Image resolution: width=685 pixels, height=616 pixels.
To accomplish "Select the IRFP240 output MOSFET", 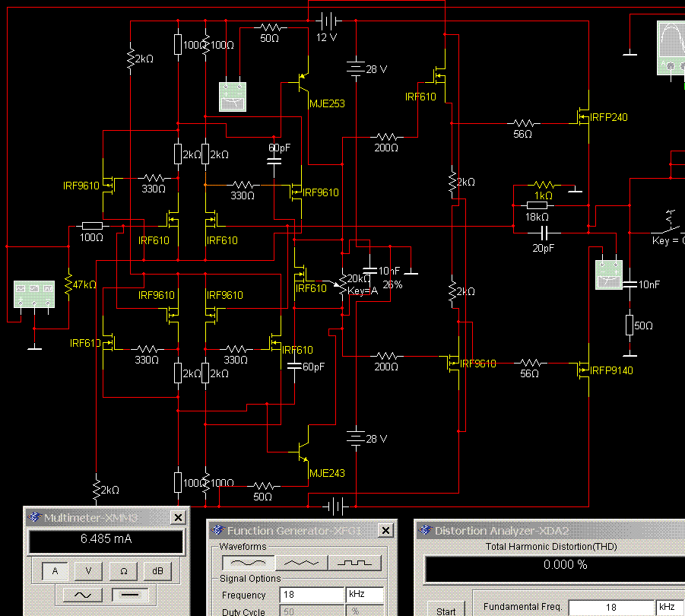I will click(584, 116).
